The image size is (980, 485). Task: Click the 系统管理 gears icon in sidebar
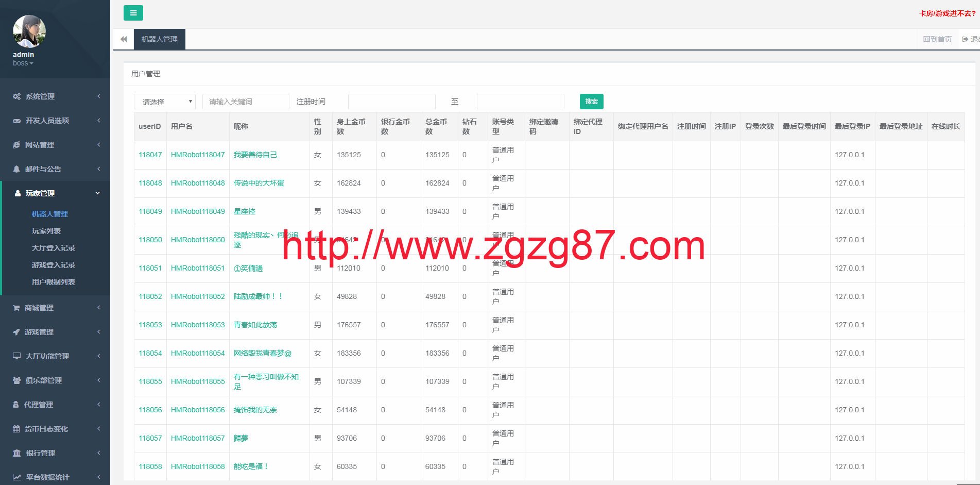16,96
